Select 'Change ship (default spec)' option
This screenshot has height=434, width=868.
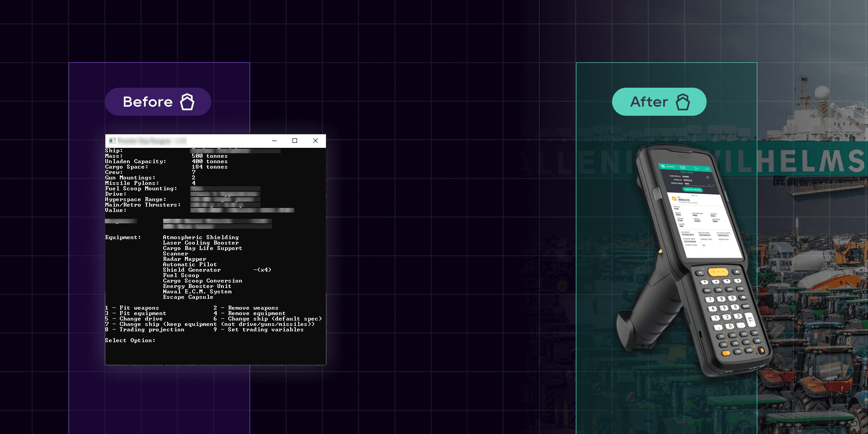268,319
